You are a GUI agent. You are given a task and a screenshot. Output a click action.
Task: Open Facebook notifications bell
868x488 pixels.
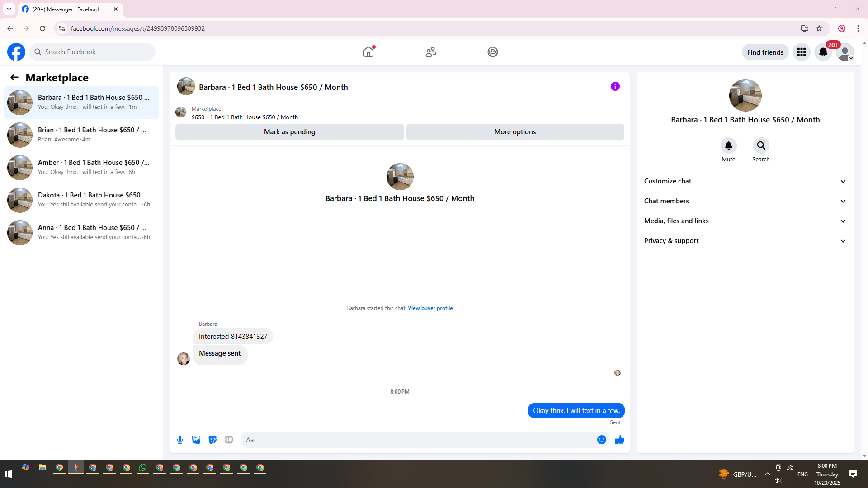pos(823,52)
